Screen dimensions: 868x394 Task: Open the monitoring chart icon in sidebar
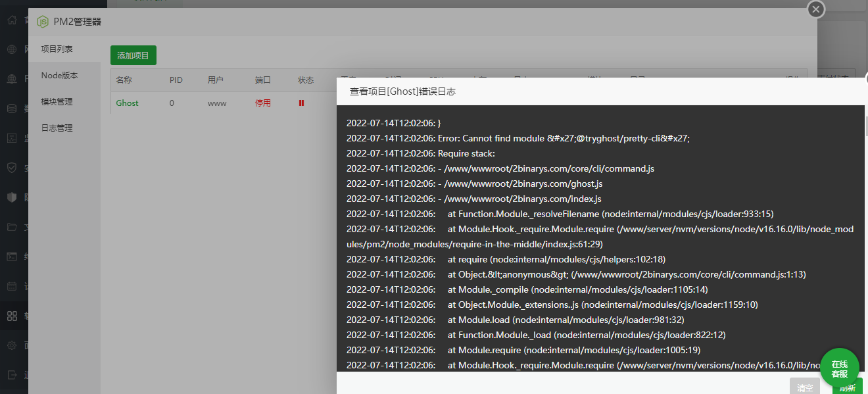12,138
